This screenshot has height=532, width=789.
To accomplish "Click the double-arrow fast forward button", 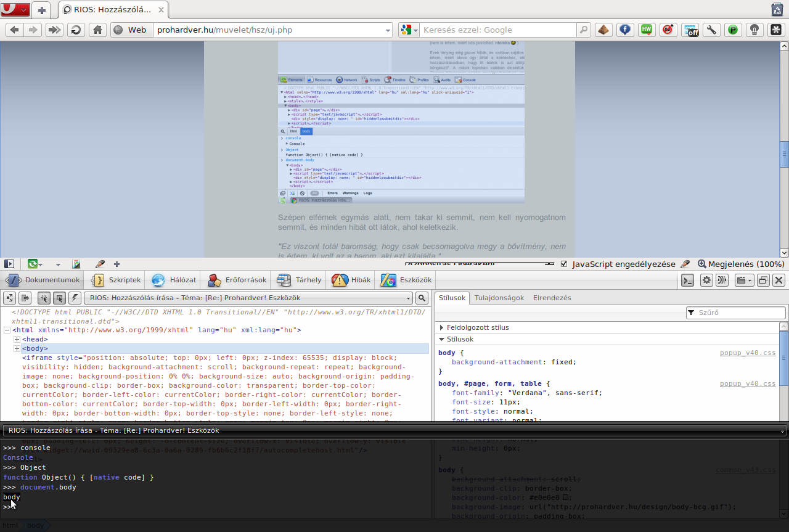I will (54, 30).
